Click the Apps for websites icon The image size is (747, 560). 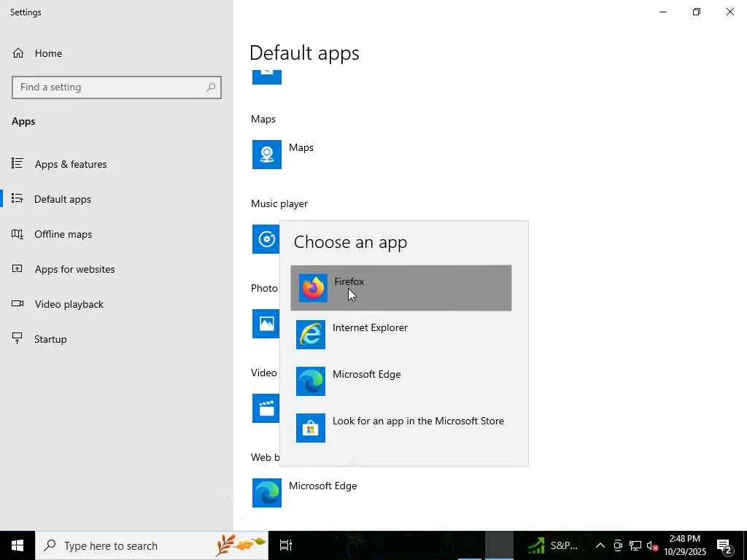18,268
